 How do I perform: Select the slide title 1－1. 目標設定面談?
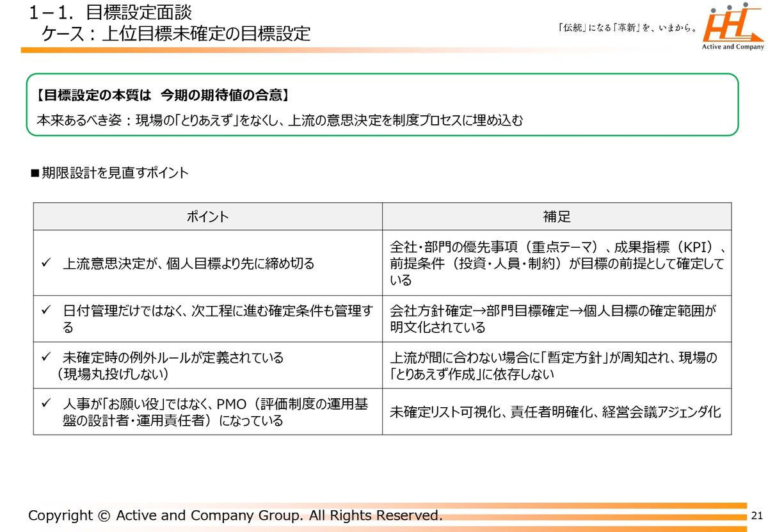[x=110, y=12]
